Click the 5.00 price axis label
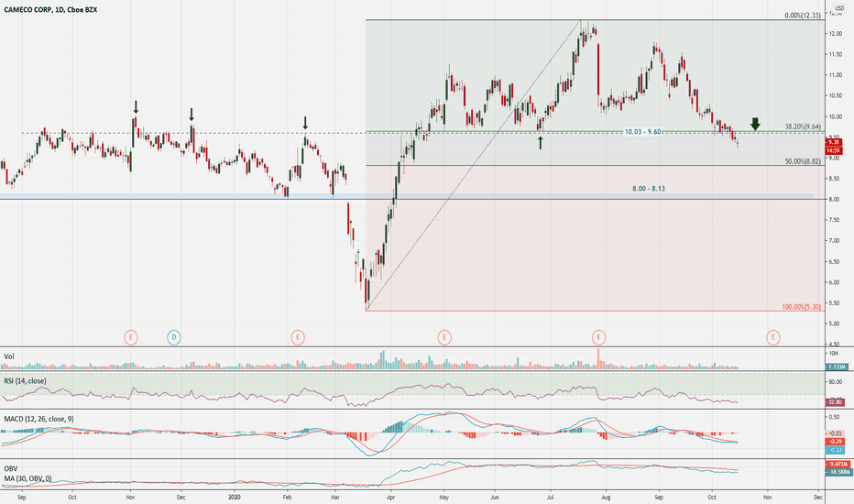 (834, 323)
